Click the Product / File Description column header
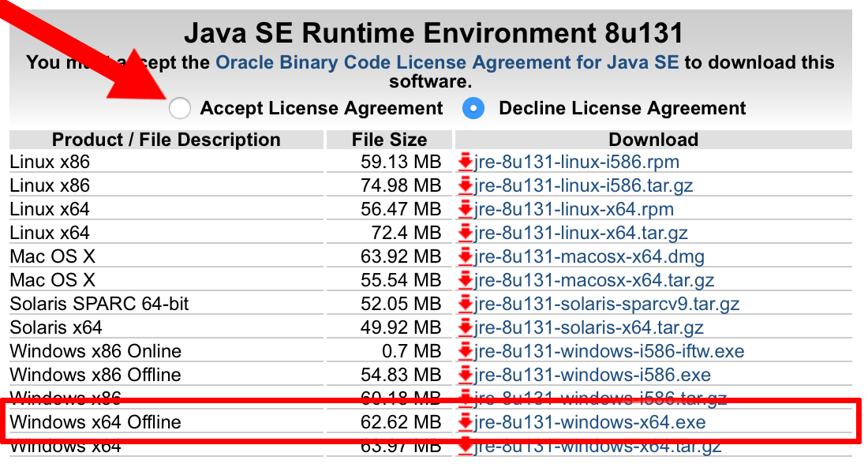 [166, 140]
